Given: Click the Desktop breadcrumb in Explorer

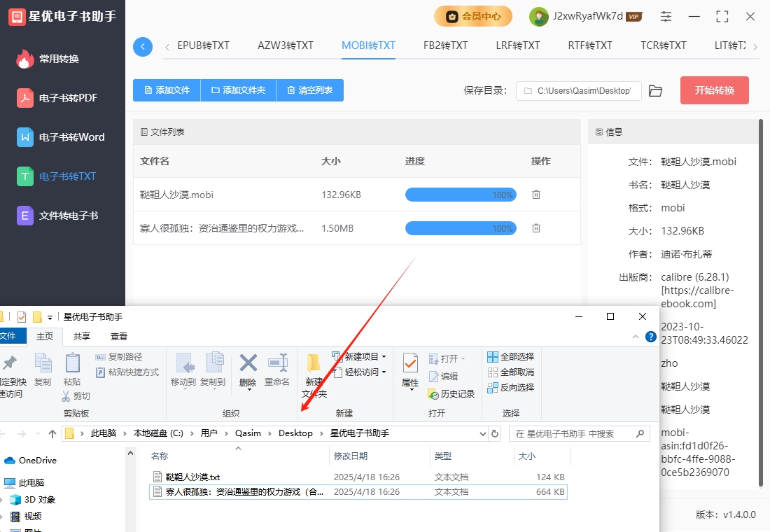Looking at the screenshot, I should [x=295, y=433].
